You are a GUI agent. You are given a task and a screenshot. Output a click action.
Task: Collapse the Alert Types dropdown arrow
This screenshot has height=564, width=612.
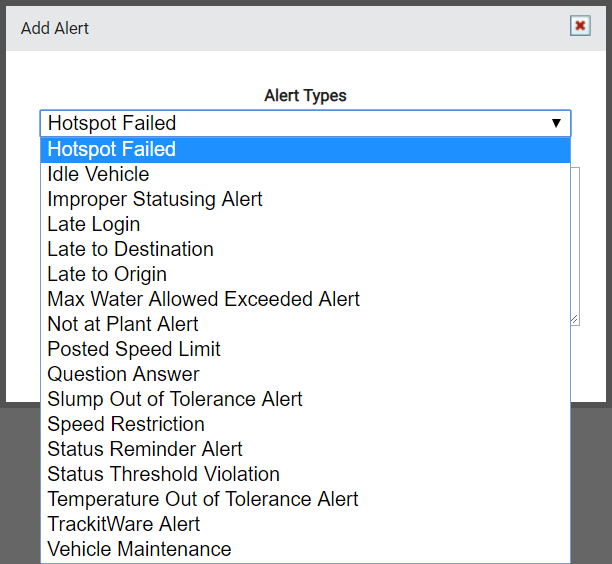click(x=556, y=123)
